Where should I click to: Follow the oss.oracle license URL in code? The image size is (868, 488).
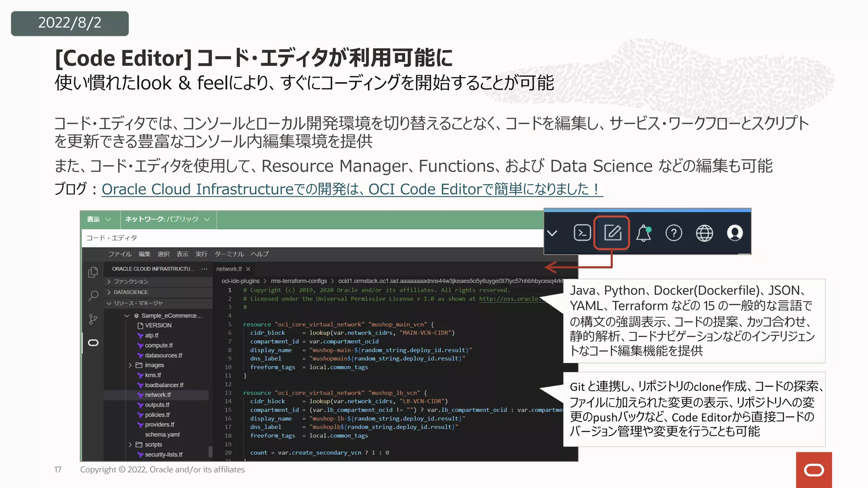511,299
